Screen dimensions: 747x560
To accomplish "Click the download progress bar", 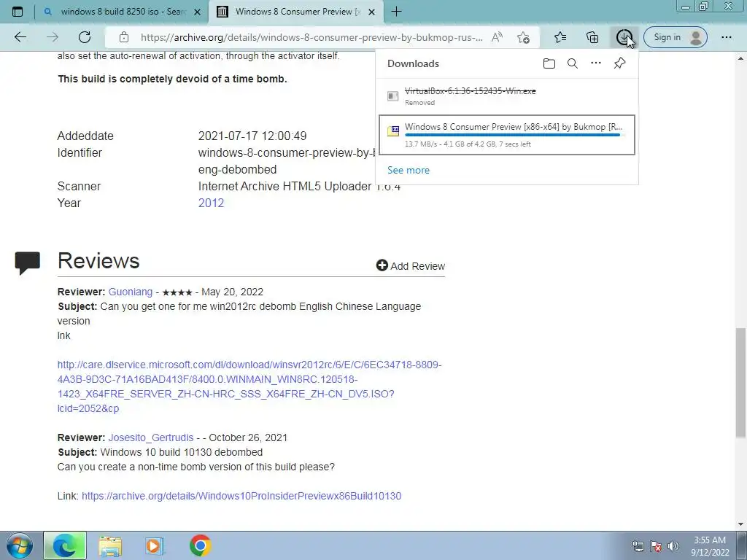I will (514, 135).
